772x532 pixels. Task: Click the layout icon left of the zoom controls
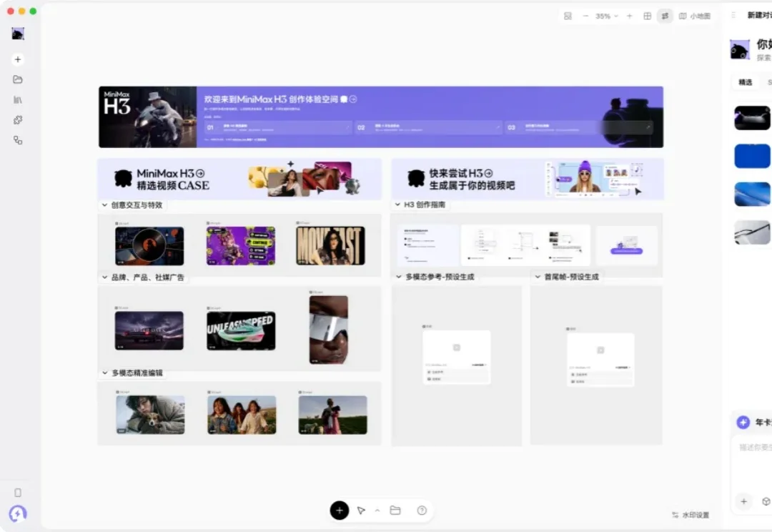click(568, 16)
